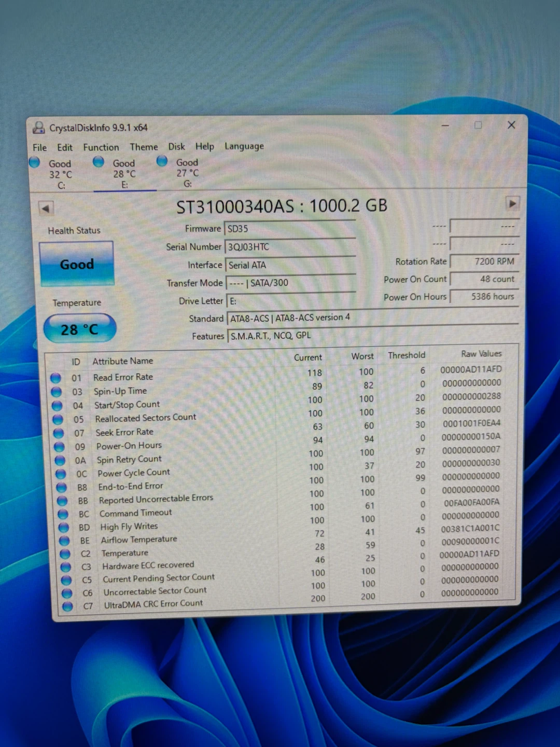Open the Function menu
The width and height of the screenshot is (560, 747).
[x=101, y=147]
